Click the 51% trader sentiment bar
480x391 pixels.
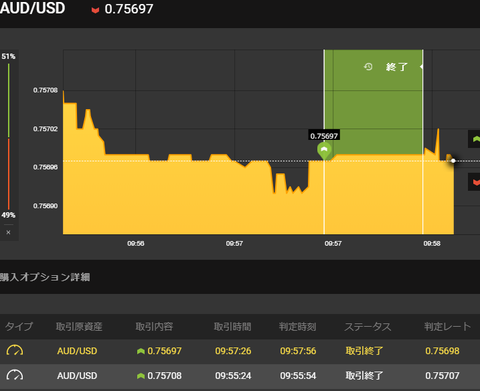coord(9,100)
